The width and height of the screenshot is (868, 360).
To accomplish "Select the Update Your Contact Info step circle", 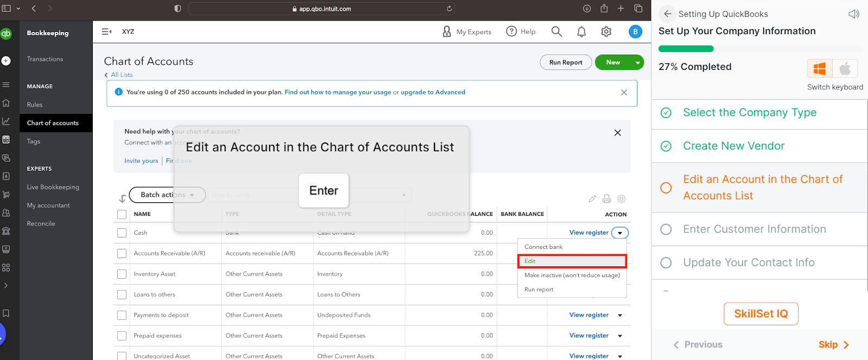I will (x=666, y=263).
